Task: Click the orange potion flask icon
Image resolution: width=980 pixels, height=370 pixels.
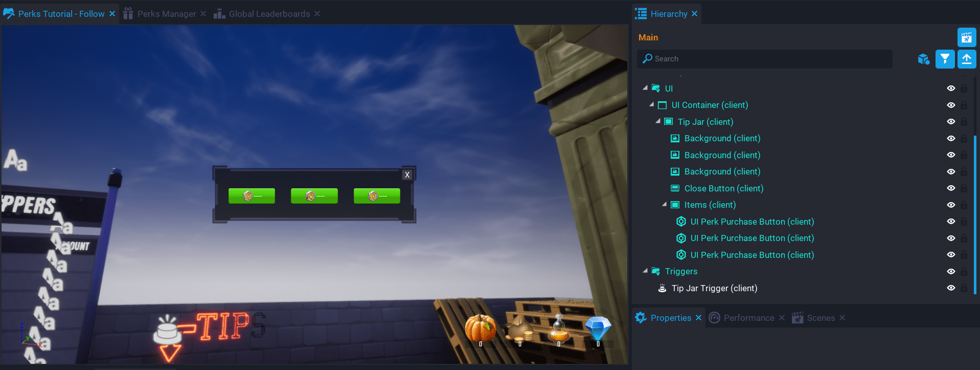Action: (x=559, y=329)
